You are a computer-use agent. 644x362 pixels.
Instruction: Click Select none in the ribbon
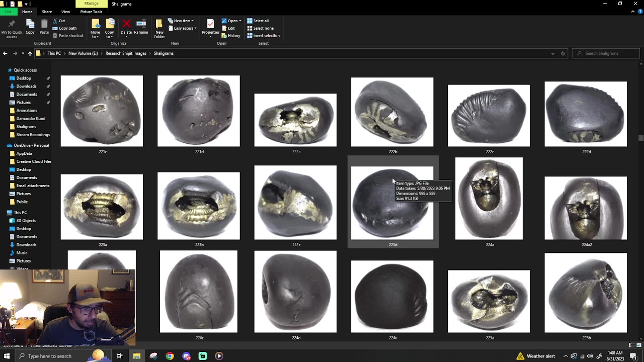point(260,28)
